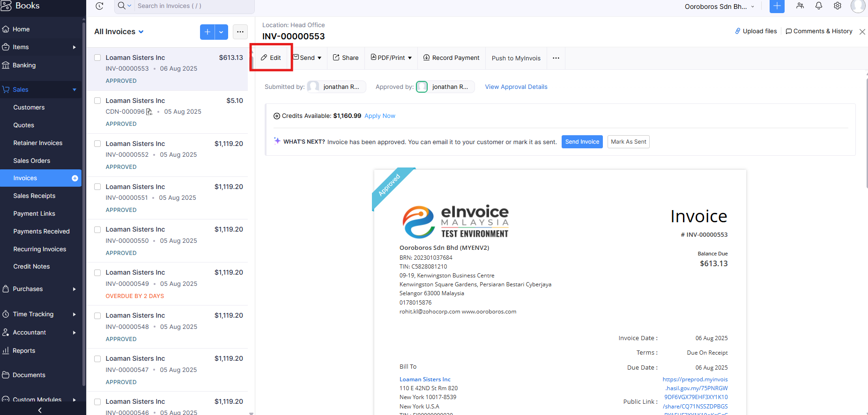
Task: Open Loaman Sisters Inc customer link in Bill To
Action: (425, 379)
